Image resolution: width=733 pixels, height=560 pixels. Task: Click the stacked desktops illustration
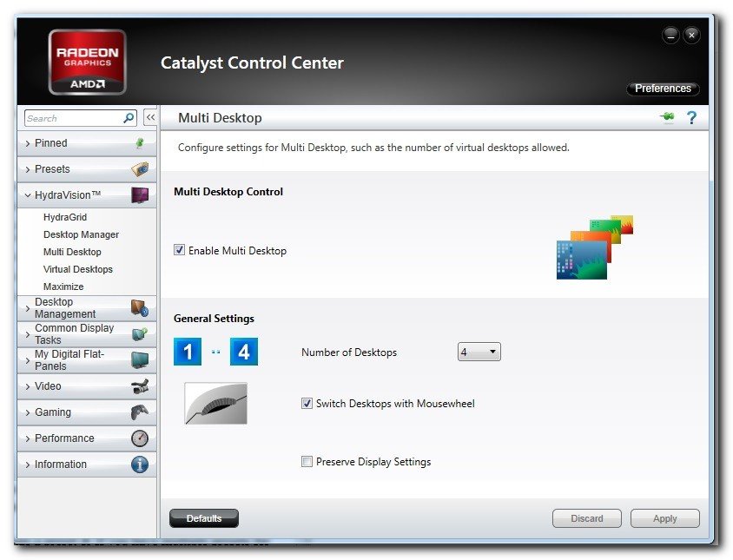click(x=595, y=247)
